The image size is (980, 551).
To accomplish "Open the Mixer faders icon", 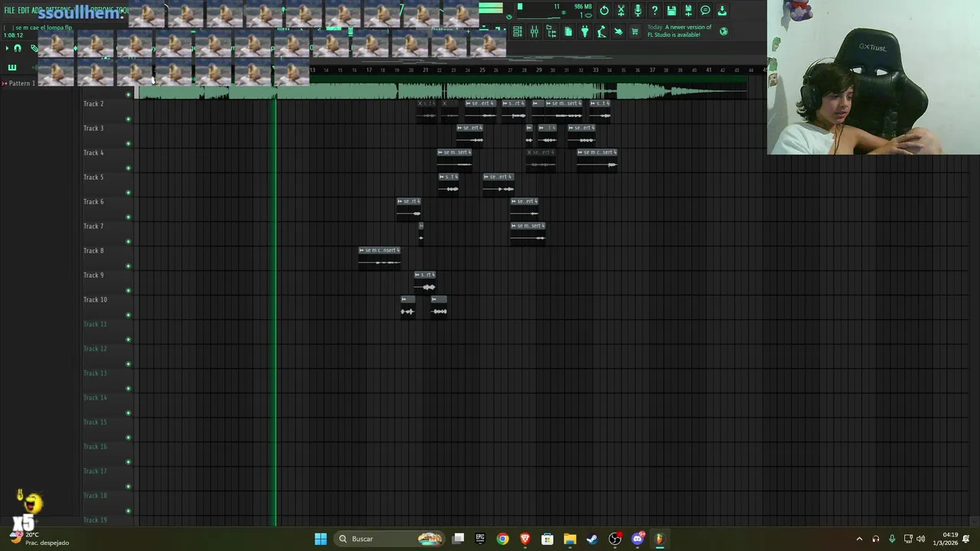I will pyautogui.click(x=534, y=31).
